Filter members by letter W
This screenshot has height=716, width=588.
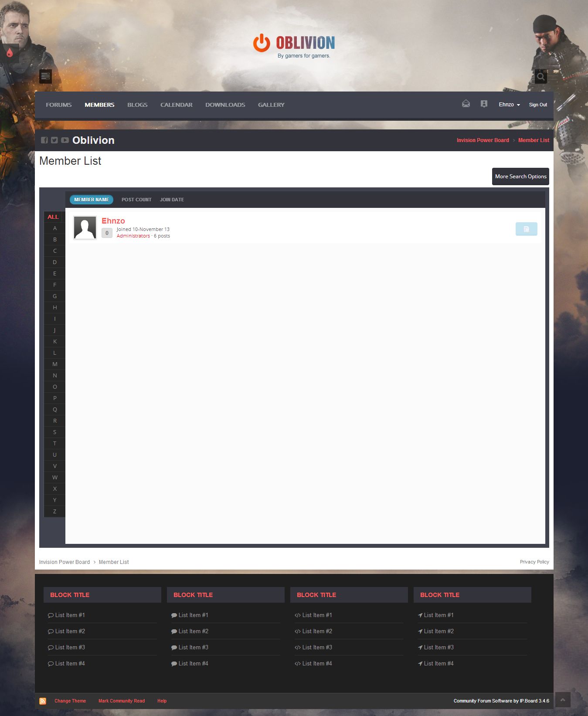point(54,478)
